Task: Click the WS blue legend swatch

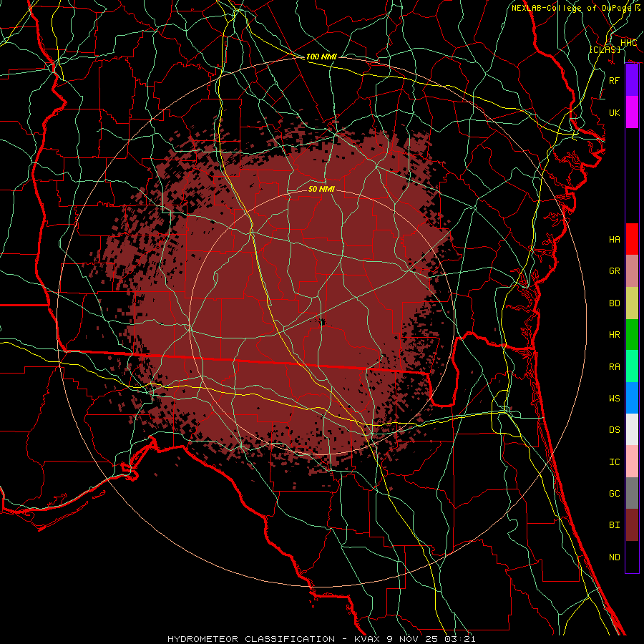Action: point(632,398)
